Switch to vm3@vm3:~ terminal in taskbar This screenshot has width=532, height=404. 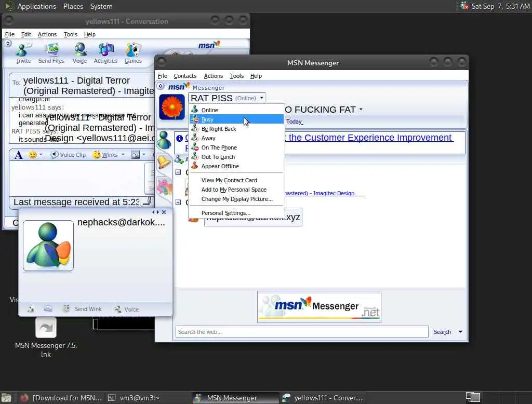(134, 398)
